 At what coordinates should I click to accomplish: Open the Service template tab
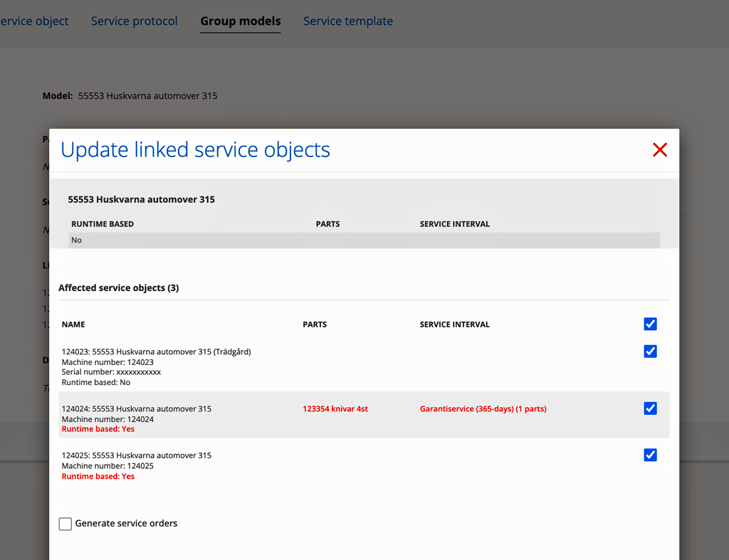click(x=347, y=21)
